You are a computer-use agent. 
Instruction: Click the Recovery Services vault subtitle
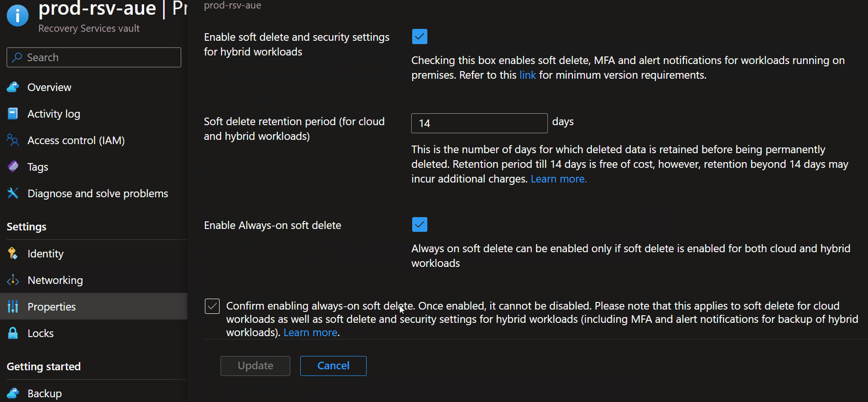pyautogui.click(x=89, y=28)
